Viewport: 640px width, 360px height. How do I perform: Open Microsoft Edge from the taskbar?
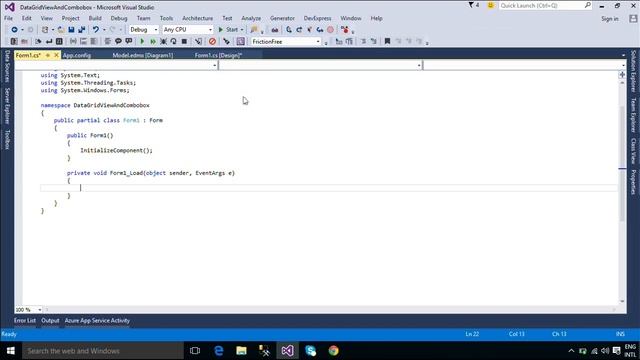[219, 351]
